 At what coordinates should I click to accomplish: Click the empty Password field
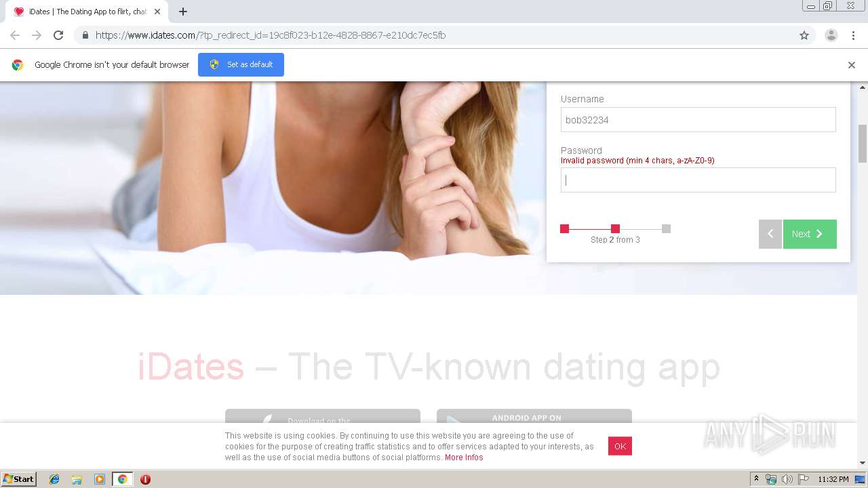[x=698, y=180]
